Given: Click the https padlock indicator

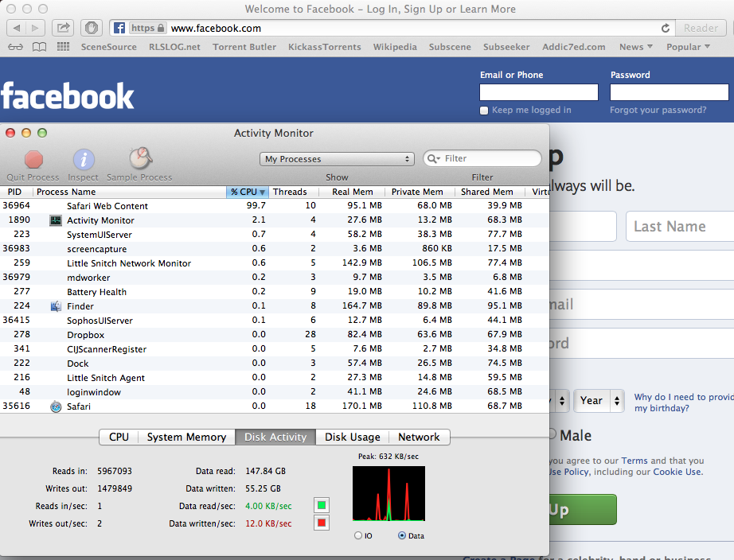Looking at the screenshot, I should point(147,28).
